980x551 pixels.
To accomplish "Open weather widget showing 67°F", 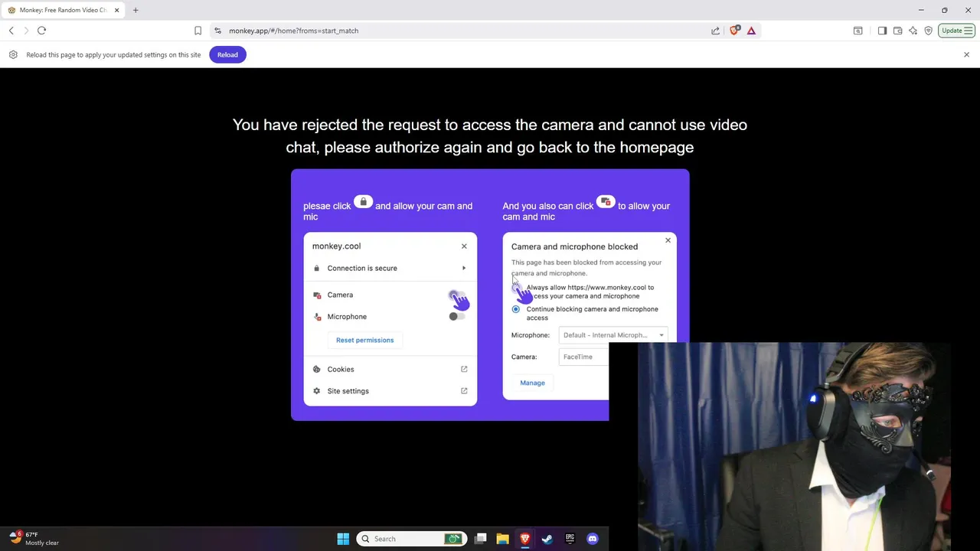I will (34, 539).
